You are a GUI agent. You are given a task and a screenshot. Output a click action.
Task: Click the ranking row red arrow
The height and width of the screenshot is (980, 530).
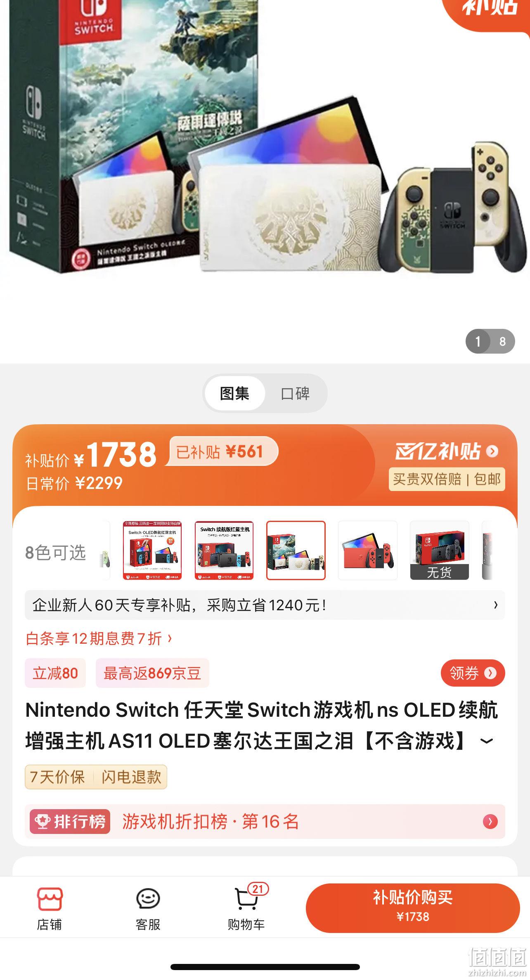490,822
